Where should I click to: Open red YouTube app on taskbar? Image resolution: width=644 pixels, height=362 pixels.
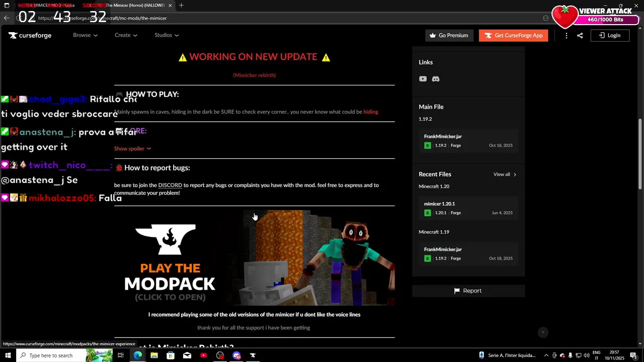pyautogui.click(x=203, y=355)
